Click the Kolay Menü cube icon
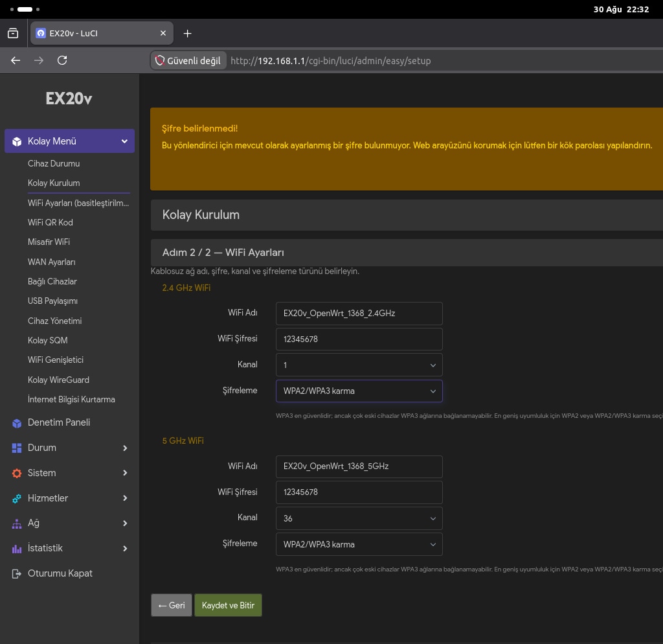This screenshot has width=663, height=644. point(17,141)
